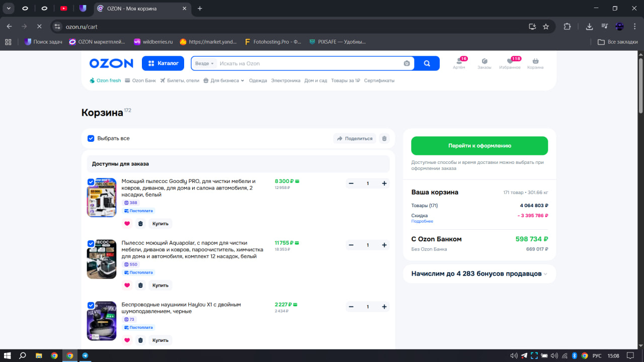Image resolution: width=644 pixels, height=362 pixels.
Task: Expand the seller bonuses panel chevron
Action: click(546, 274)
